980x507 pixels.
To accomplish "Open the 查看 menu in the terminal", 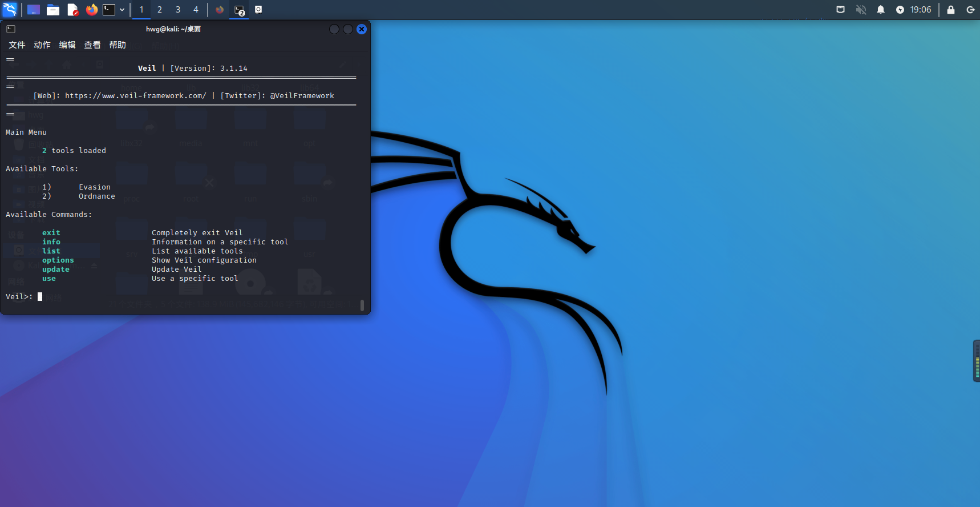I will point(92,45).
